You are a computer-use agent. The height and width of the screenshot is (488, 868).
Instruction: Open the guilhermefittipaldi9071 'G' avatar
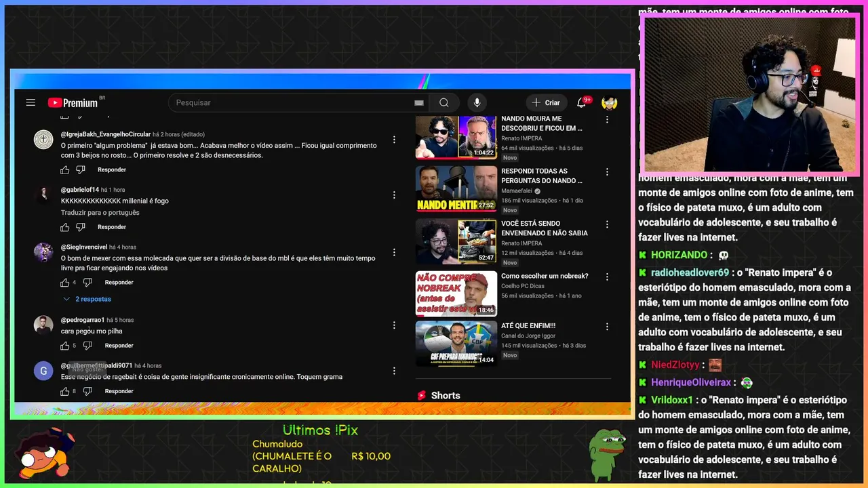(x=43, y=371)
